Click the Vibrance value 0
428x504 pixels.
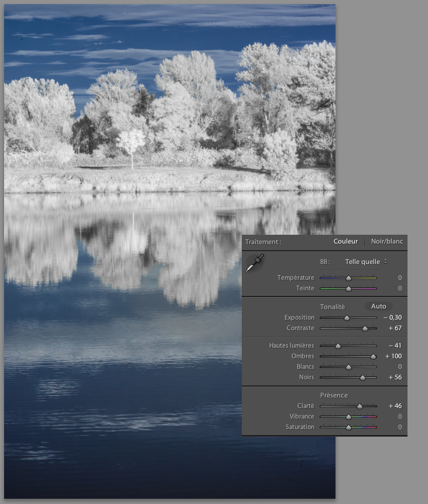400,416
